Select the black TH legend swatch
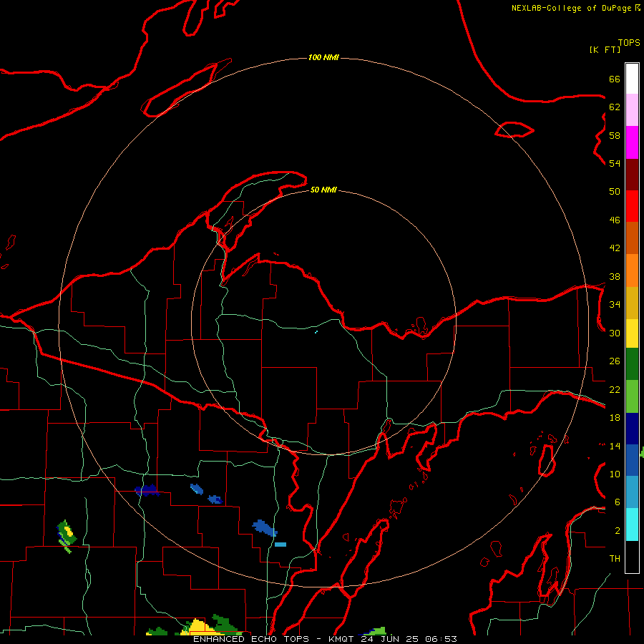The image size is (644, 644). [x=632, y=557]
